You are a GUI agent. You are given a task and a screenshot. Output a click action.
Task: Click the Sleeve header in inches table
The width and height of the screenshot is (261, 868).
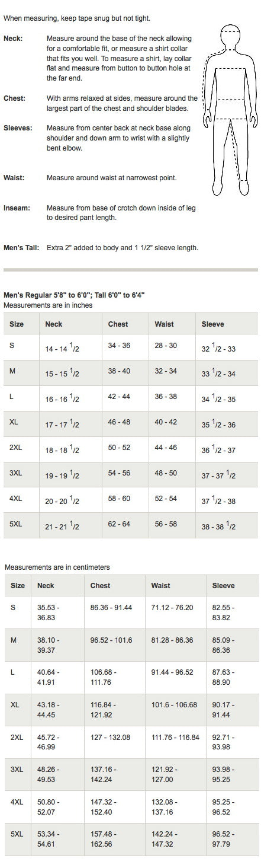click(212, 324)
